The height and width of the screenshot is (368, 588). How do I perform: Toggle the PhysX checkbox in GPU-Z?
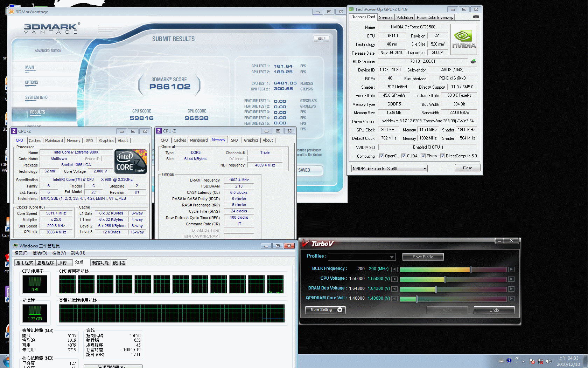pyautogui.click(x=423, y=156)
